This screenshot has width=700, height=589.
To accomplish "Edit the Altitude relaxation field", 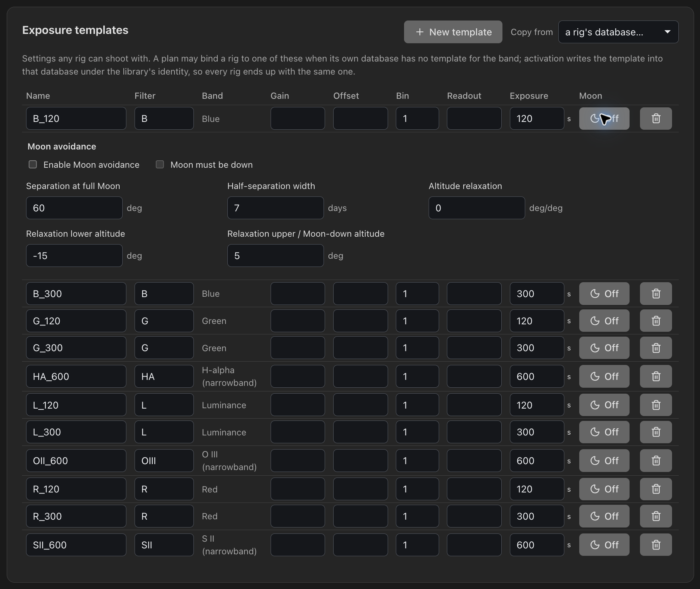I will click(477, 208).
